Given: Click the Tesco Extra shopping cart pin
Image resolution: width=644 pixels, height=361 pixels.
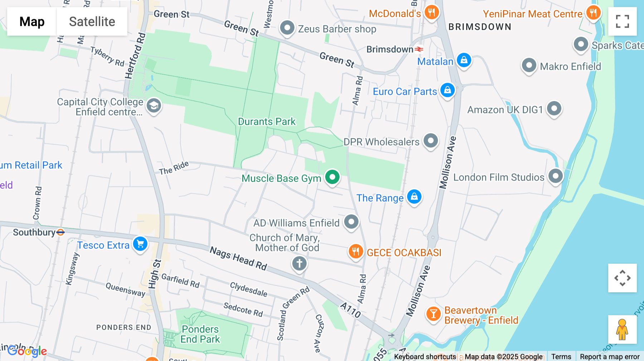Looking at the screenshot, I should coord(140,244).
